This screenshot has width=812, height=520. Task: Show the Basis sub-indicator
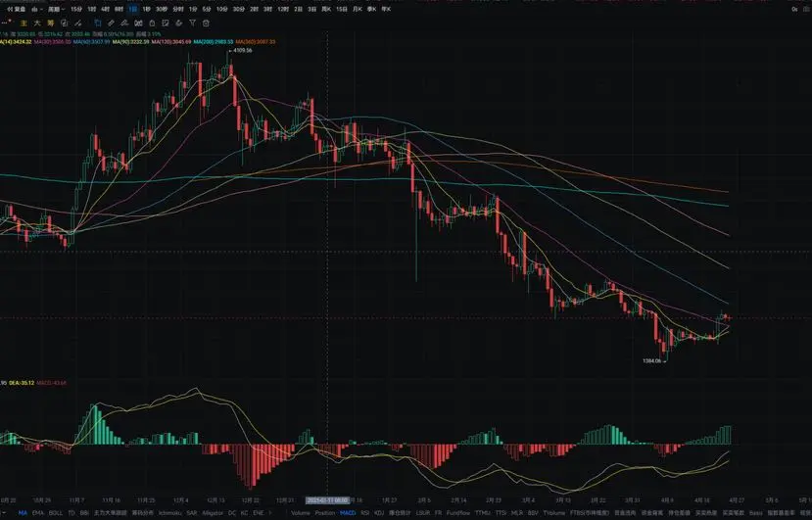coord(756,513)
